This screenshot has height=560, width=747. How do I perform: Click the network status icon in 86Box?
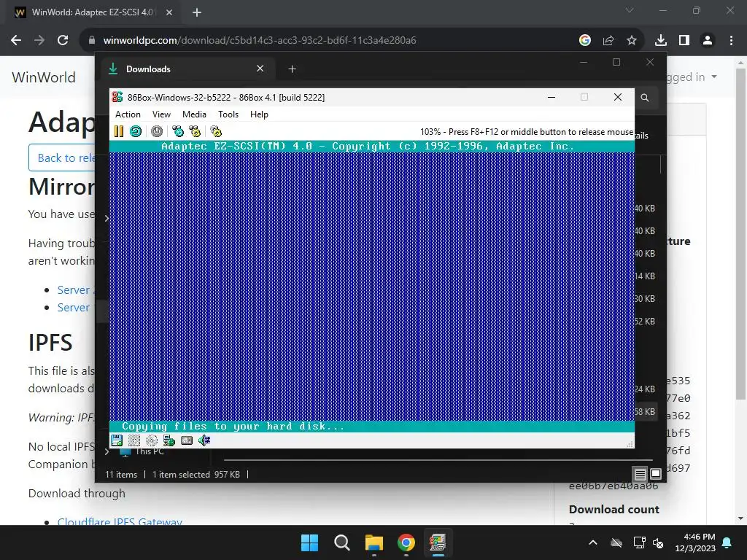[169, 440]
